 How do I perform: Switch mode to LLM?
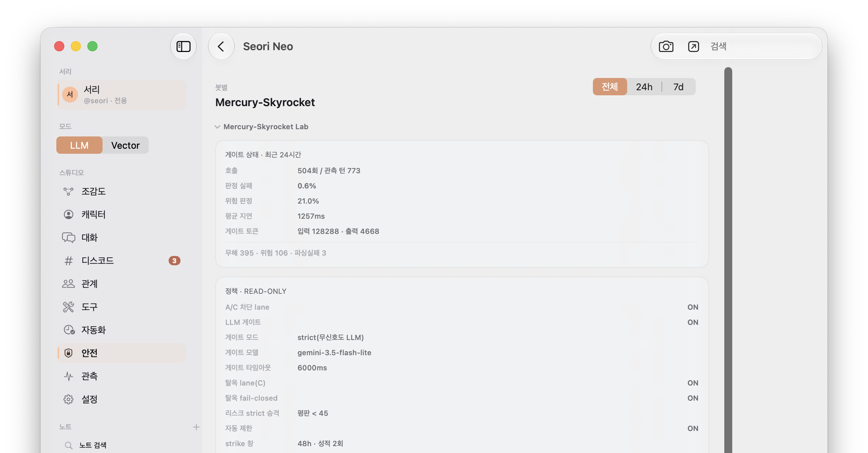79,145
